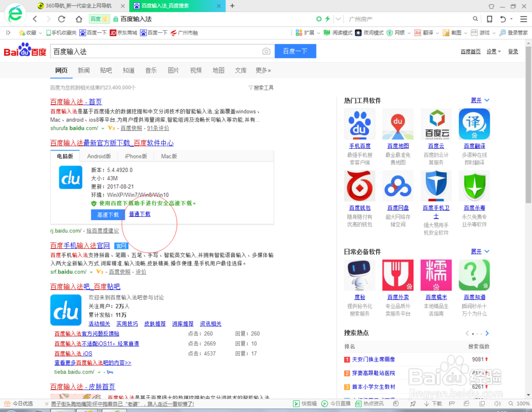Open the 手机百度 app icon
Viewport: 532px width, 412px height.
tap(360, 124)
